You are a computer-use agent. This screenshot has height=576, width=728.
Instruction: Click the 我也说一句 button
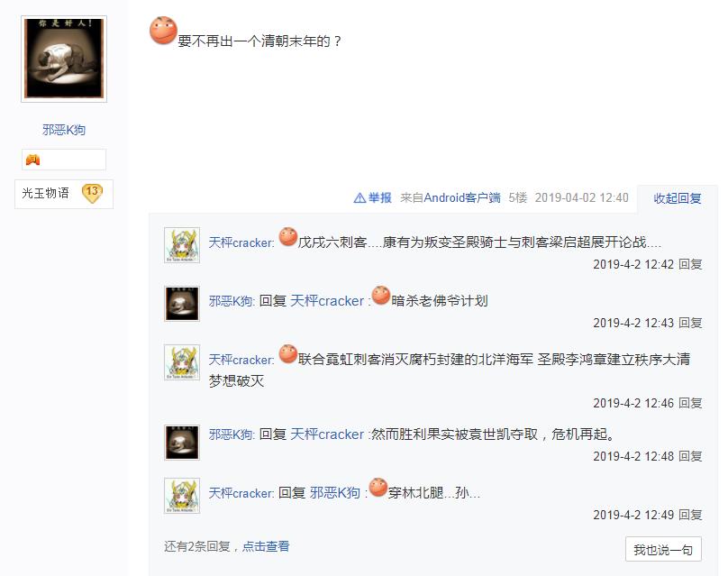click(x=663, y=550)
